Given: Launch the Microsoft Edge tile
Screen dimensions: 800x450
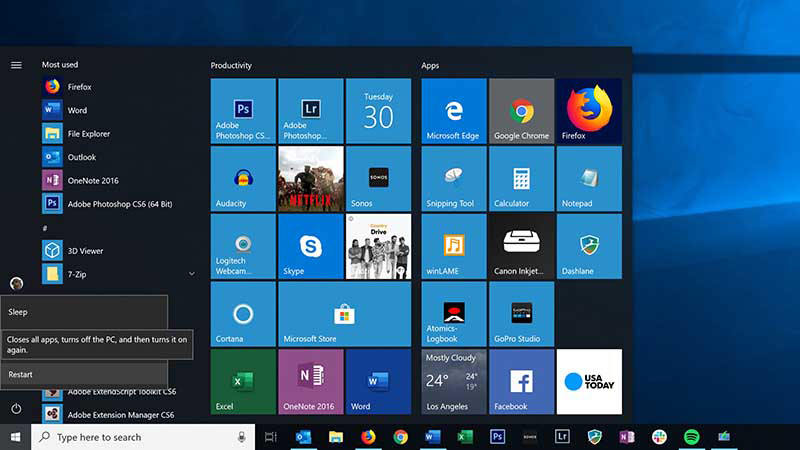Looking at the screenshot, I should pyautogui.click(x=454, y=111).
